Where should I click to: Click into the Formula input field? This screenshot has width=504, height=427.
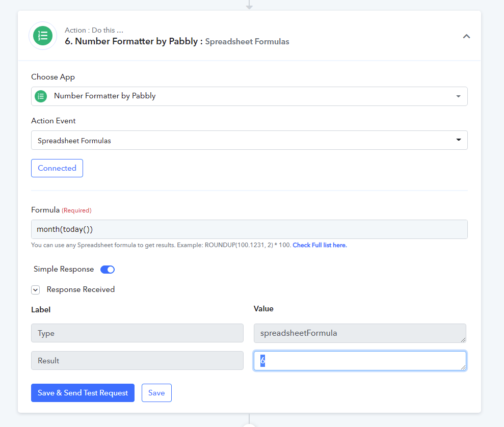249,229
